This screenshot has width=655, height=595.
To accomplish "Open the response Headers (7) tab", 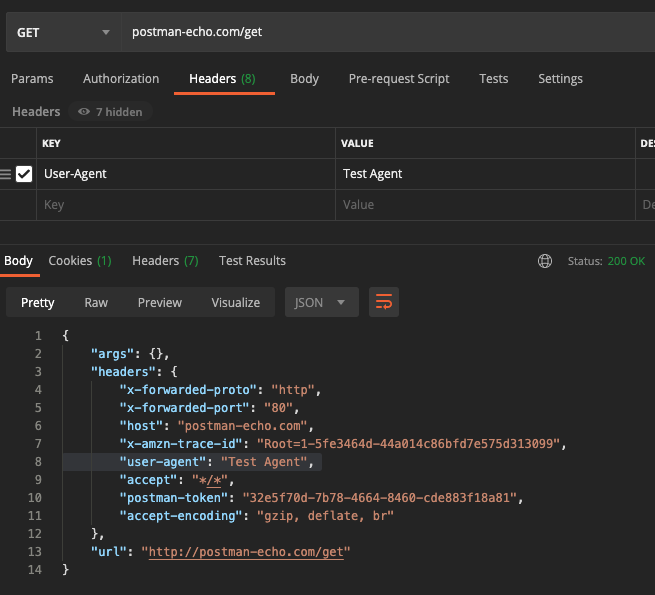I will click(165, 261).
